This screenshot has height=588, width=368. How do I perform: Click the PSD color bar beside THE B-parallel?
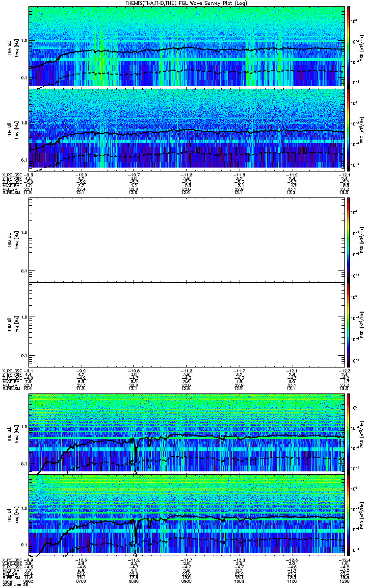pos(348,514)
